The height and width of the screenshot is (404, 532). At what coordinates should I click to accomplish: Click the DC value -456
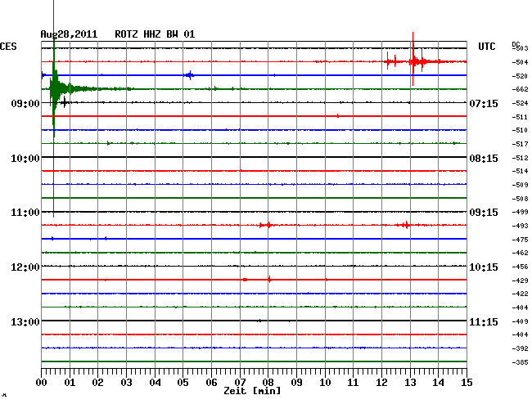(520, 267)
